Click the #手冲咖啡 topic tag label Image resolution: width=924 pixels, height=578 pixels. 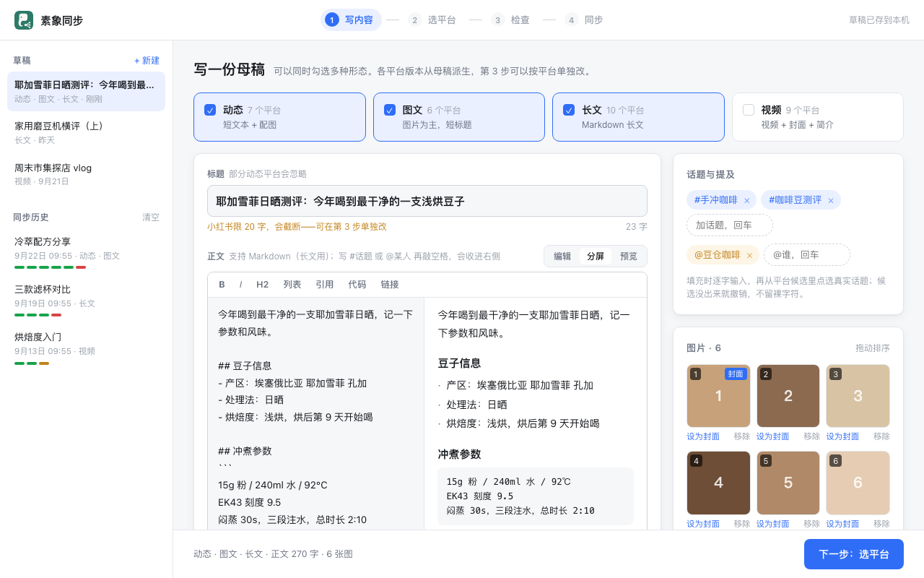click(x=715, y=200)
